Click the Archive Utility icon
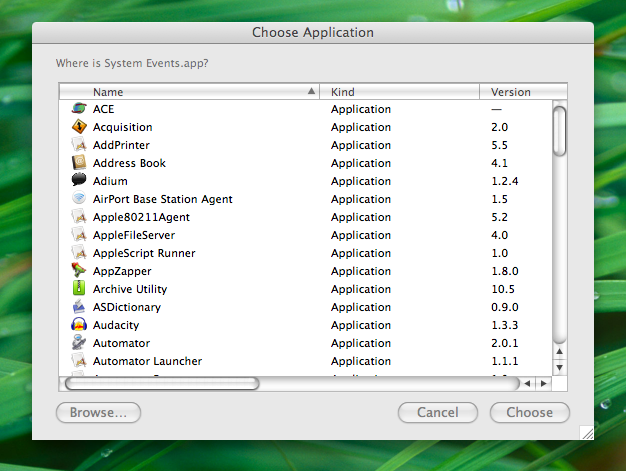The width and height of the screenshot is (626, 471). pyautogui.click(x=79, y=289)
